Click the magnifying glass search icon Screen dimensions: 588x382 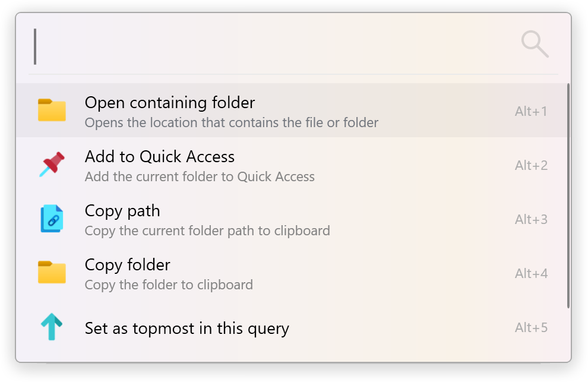coord(534,43)
